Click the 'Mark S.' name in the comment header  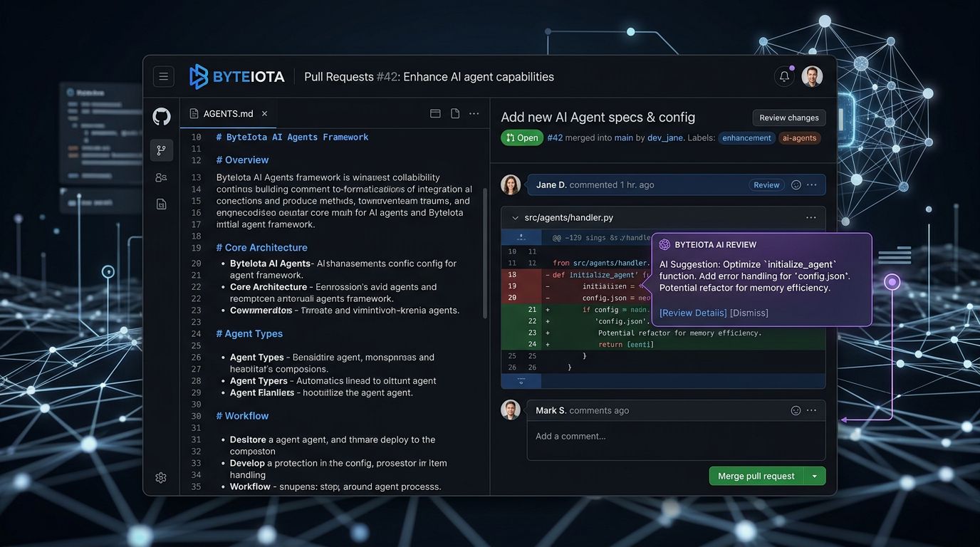pyautogui.click(x=551, y=410)
